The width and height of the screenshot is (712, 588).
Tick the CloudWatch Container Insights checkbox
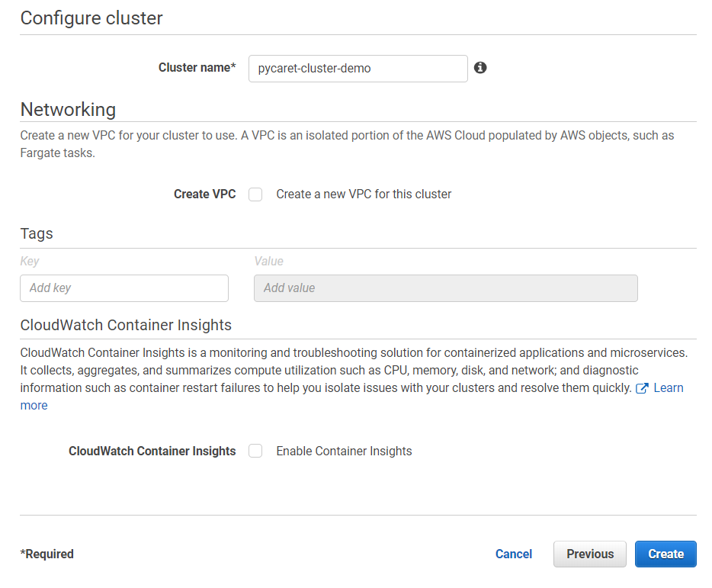tap(255, 451)
